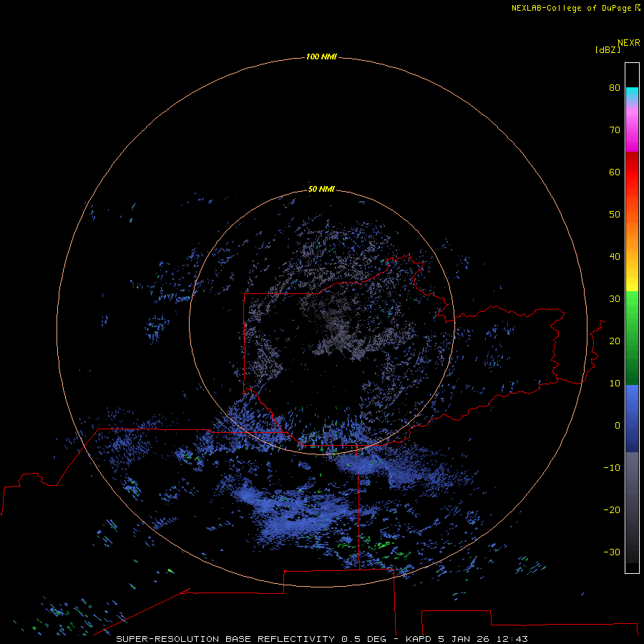Click the -20 dBZ scale value

point(612,509)
